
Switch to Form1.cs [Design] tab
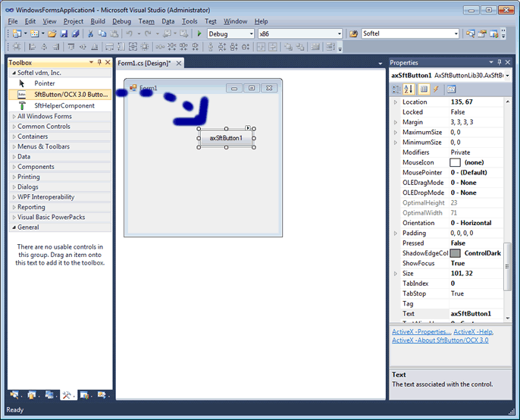144,63
